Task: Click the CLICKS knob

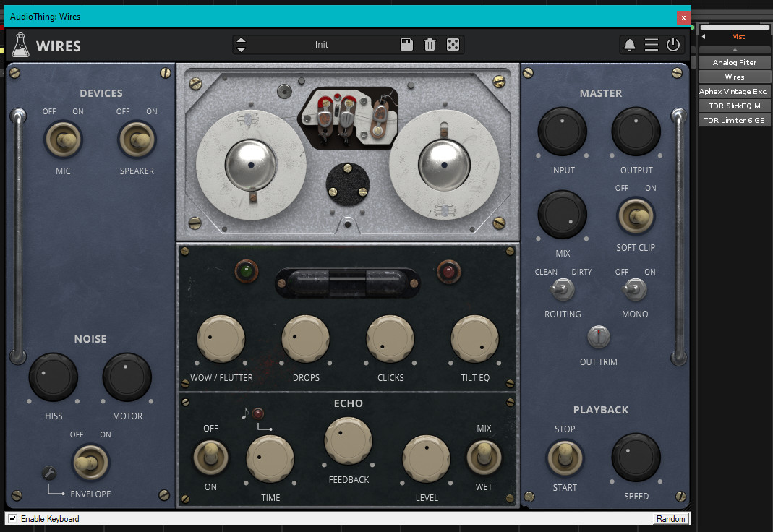Action: tap(390, 339)
